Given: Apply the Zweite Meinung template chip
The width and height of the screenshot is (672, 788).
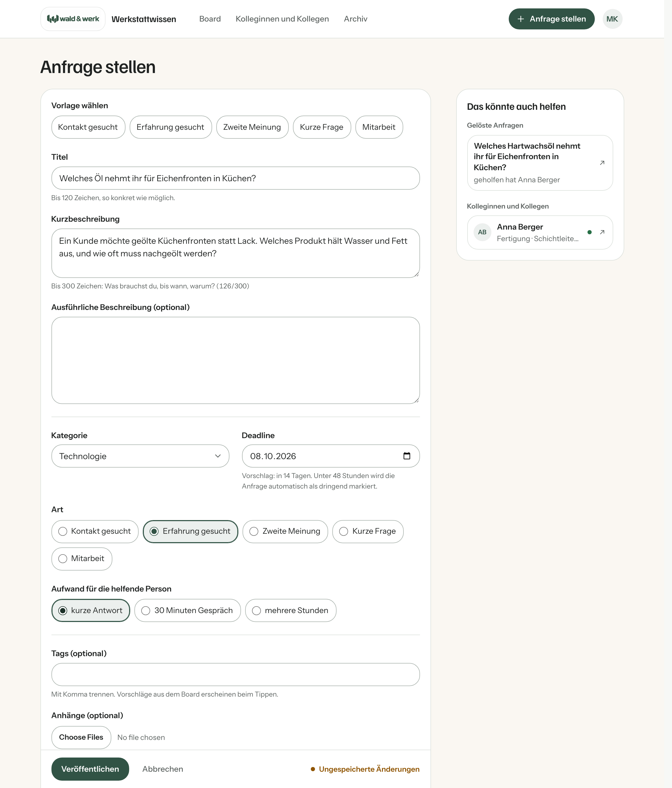Looking at the screenshot, I should point(252,127).
